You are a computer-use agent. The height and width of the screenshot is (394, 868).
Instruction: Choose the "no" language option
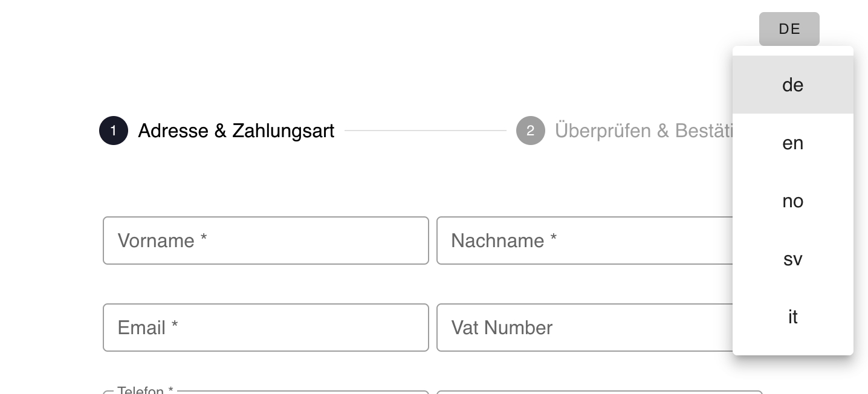point(792,201)
